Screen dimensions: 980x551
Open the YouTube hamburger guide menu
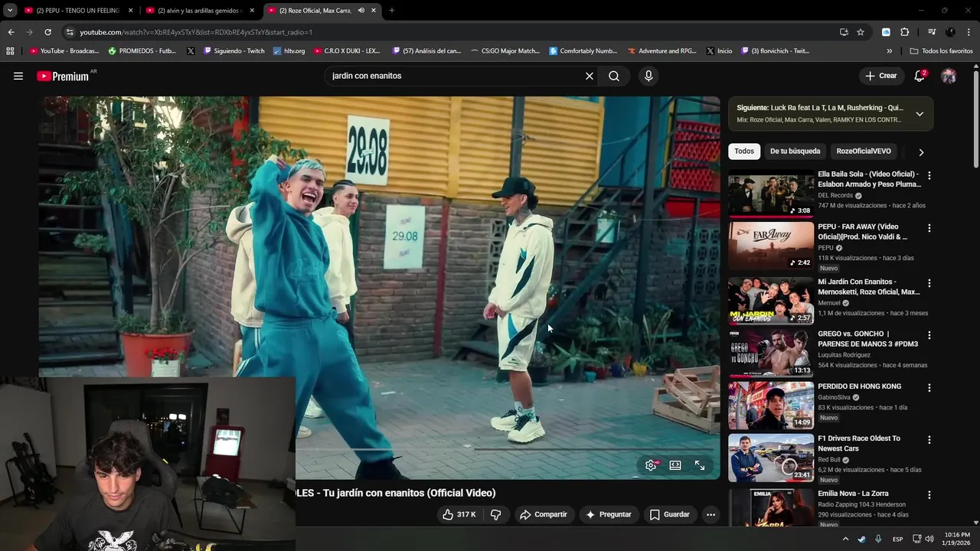pos(18,76)
